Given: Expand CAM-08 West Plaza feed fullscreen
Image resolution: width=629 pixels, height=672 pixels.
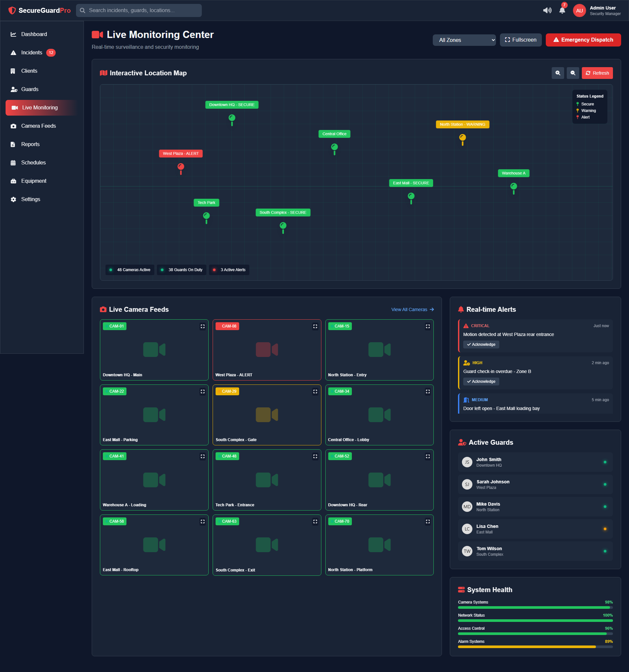Looking at the screenshot, I should tap(315, 326).
